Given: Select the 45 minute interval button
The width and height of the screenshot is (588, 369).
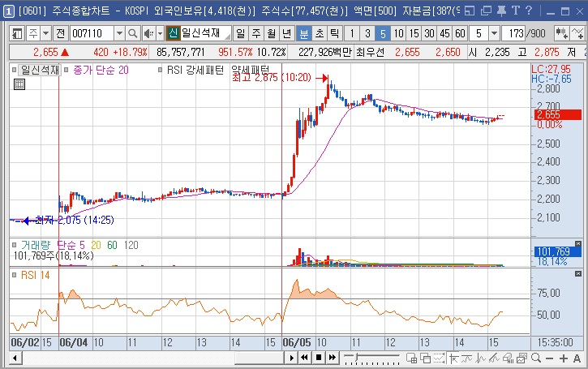Looking at the screenshot, I should click(x=444, y=33).
